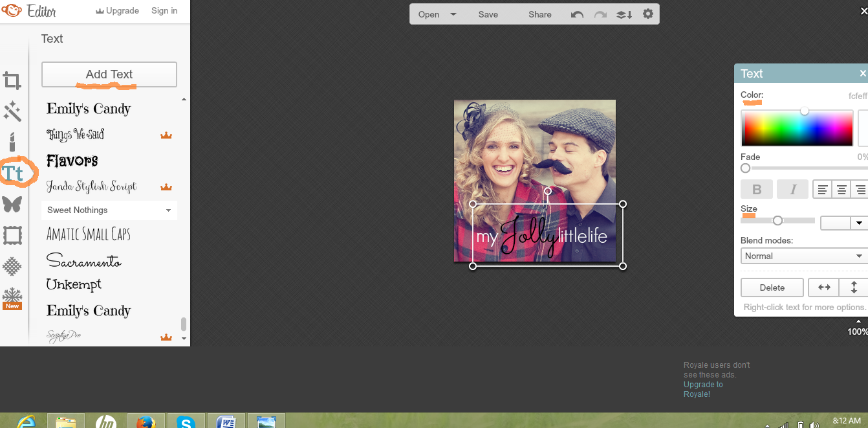The image size is (868, 428).
Task: Expand the Sweet Nothings font dropdown
Action: point(109,210)
